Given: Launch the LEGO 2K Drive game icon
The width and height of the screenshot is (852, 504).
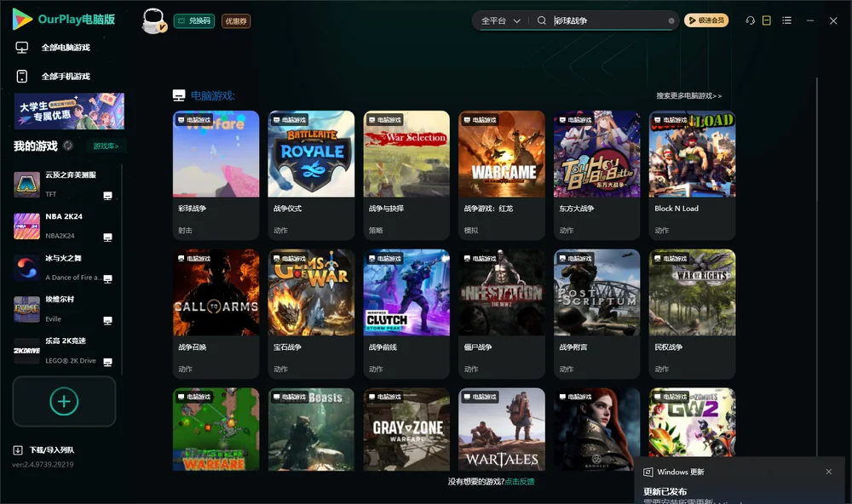Looking at the screenshot, I should (x=26, y=351).
